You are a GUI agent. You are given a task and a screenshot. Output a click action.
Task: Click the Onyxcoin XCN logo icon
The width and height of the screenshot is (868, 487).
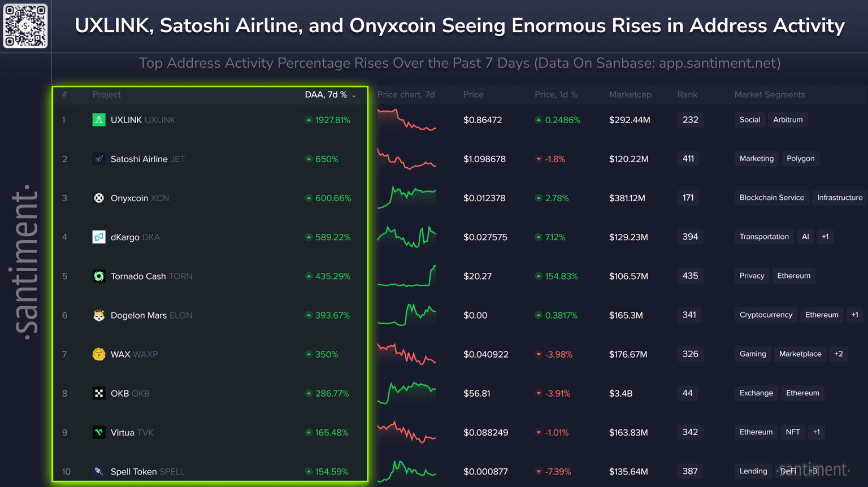(x=99, y=198)
